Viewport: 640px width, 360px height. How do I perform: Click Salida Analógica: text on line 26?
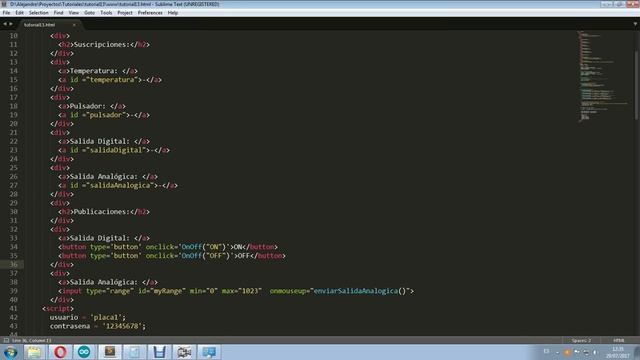point(104,177)
